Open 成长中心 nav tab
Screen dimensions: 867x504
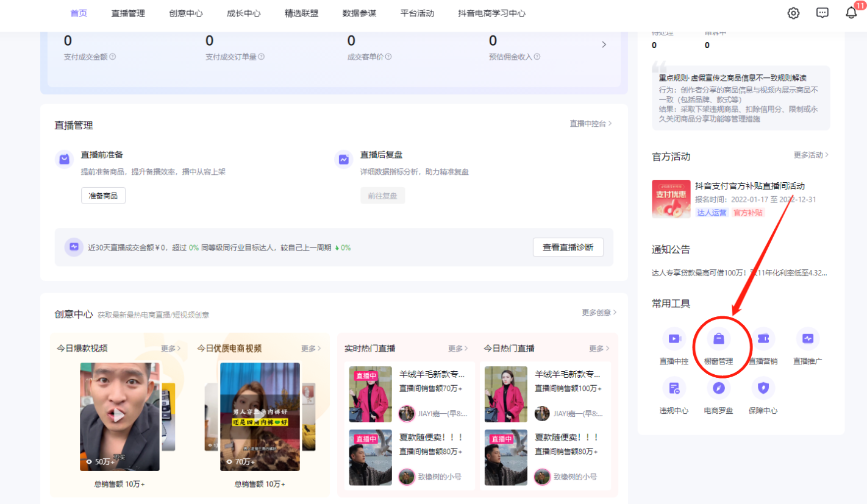click(x=243, y=13)
